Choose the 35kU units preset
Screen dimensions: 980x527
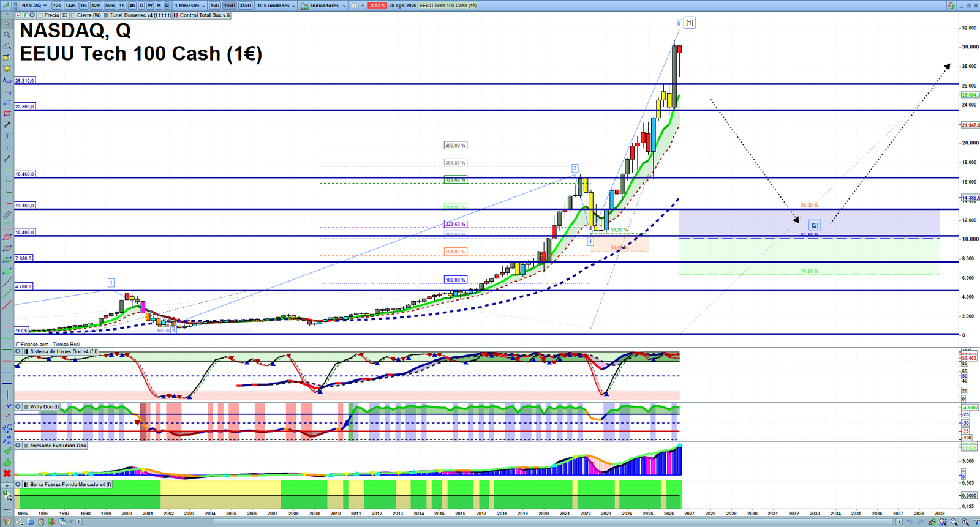[245, 6]
